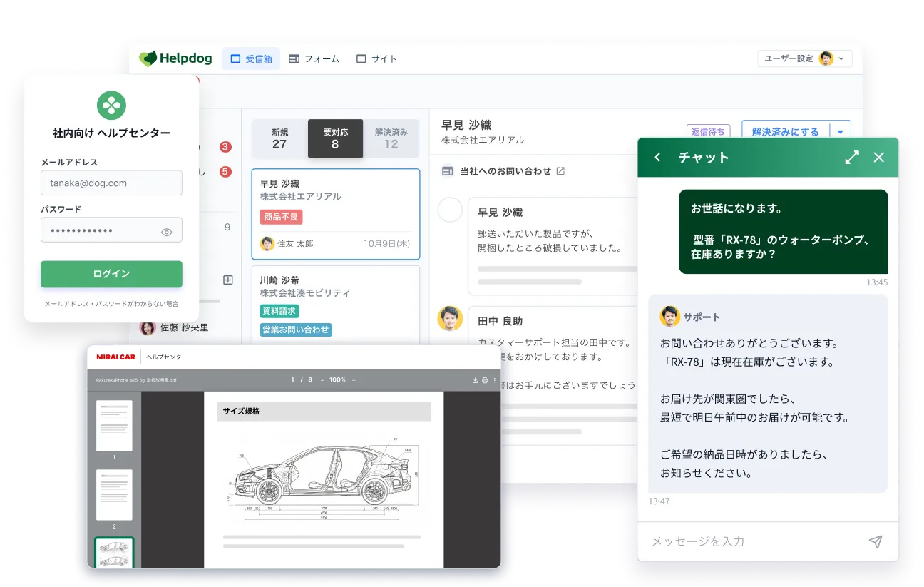Zoom in the PDF with plus icon
924x587 pixels.
[x=354, y=380]
